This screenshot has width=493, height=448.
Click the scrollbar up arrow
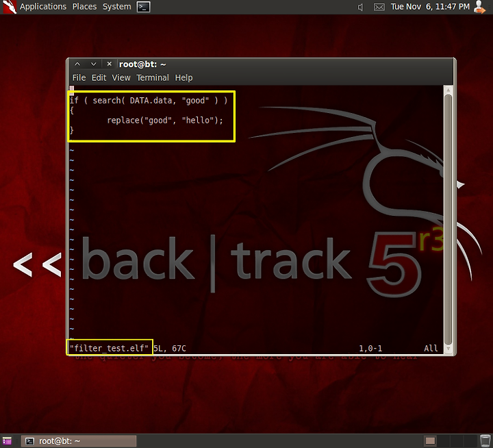(x=448, y=90)
